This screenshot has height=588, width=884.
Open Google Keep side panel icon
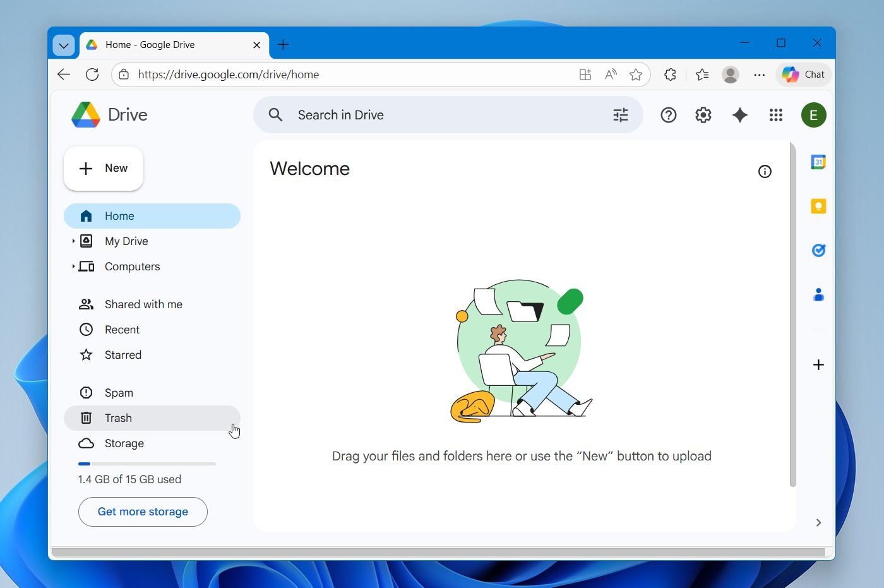[818, 207]
